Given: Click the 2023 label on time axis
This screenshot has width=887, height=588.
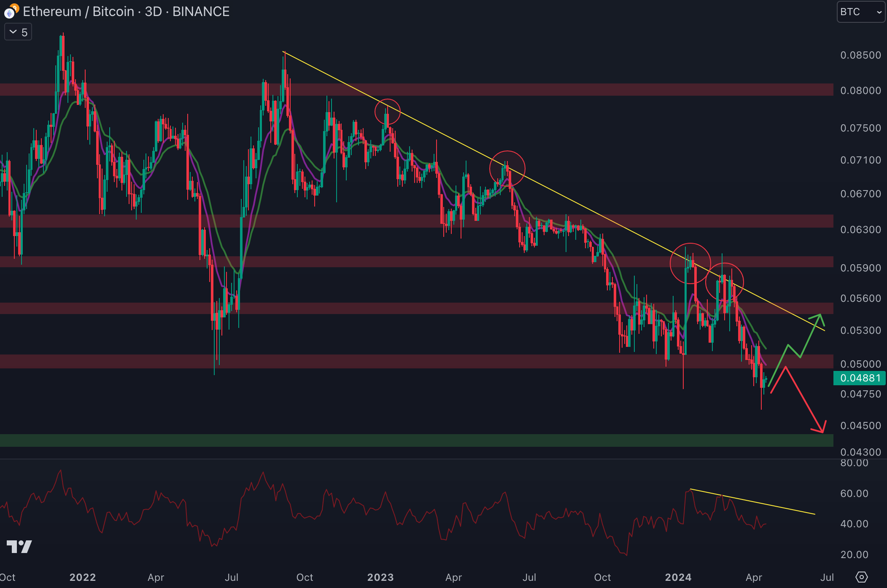Looking at the screenshot, I should (x=380, y=577).
